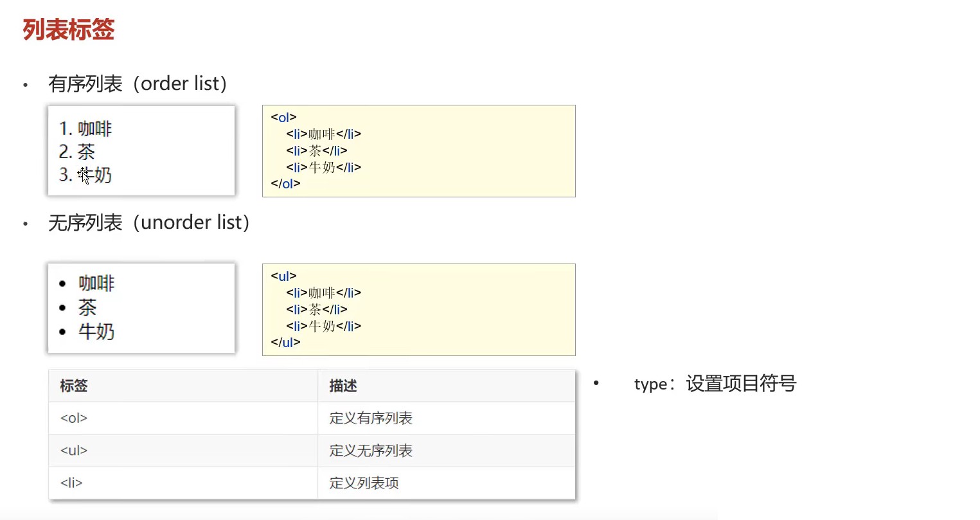Click <li>茶</li> line inside the ol code
The height and width of the screenshot is (520, 980).
[x=317, y=150]
